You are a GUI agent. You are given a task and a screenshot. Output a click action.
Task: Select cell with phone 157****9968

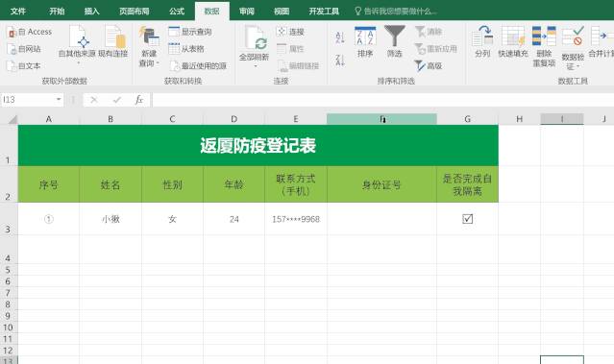296,219
